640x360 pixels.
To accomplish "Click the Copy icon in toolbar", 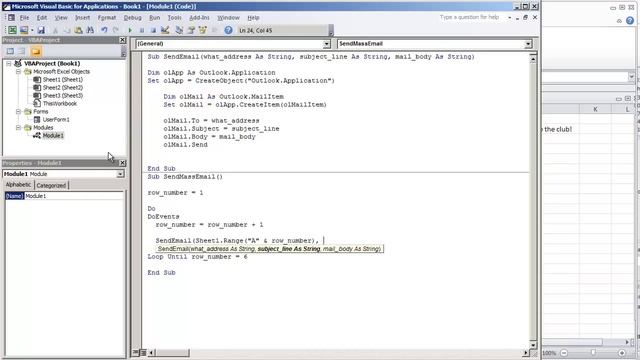I will pos(67,30).
